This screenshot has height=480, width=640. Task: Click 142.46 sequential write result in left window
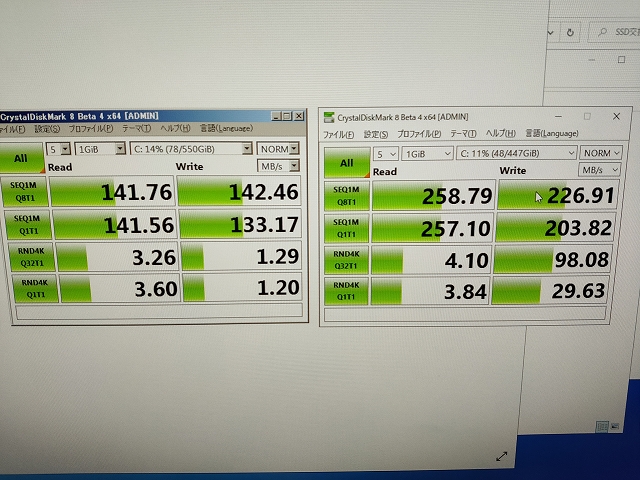click(x=240, y=191)
